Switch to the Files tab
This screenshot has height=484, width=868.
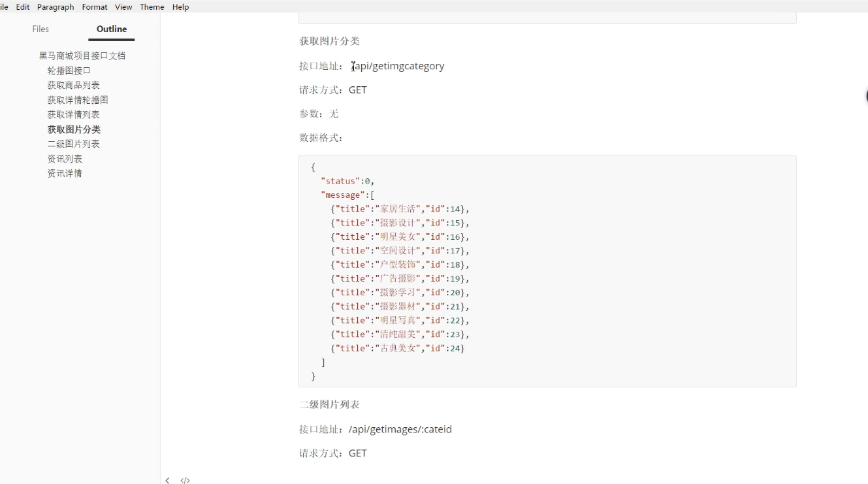40,29
